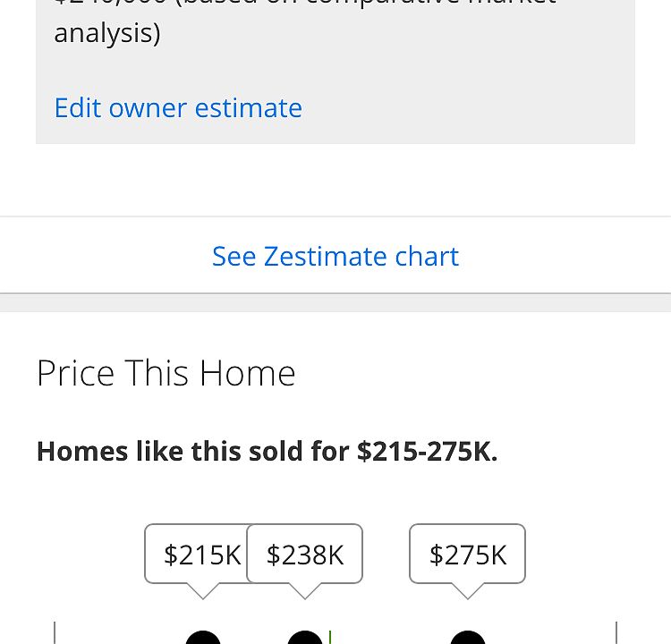Click the 'Homes like this sold for' text
The image size is (671, 644).
195,451
